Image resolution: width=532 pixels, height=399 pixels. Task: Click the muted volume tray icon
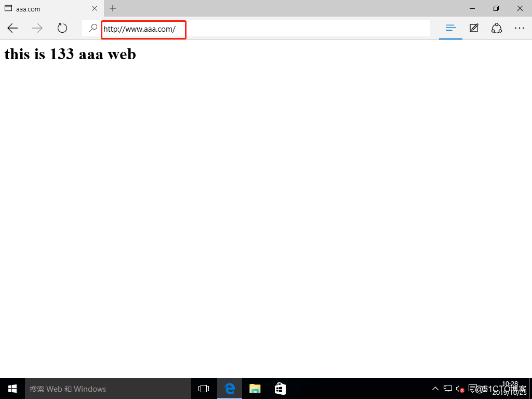[460, 389]
